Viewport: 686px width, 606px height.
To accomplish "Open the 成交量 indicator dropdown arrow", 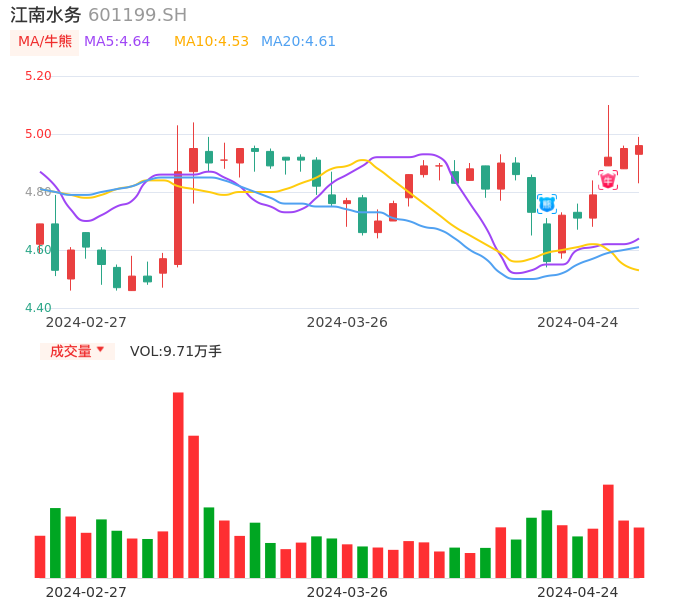I will tap(100, 350).
